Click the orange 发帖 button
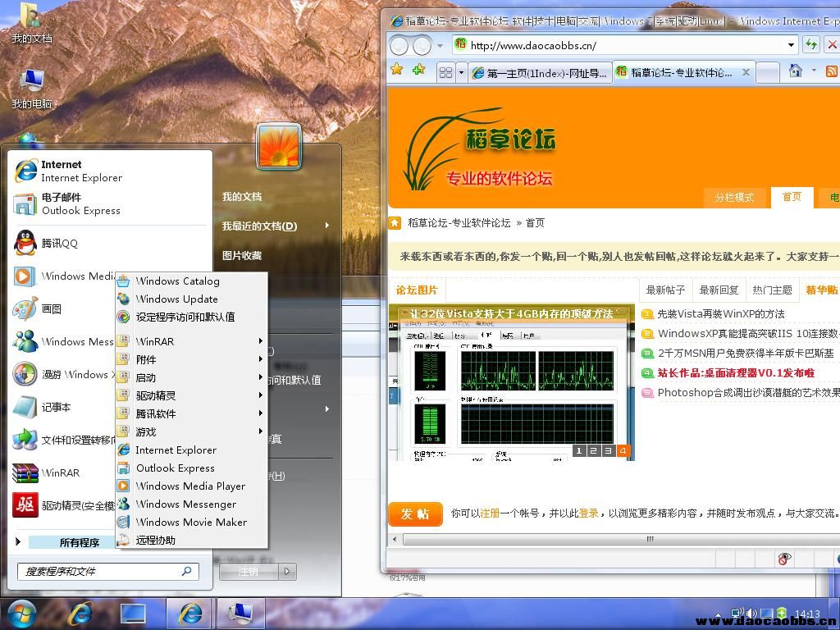840x630 pixels. coord(415,514)
